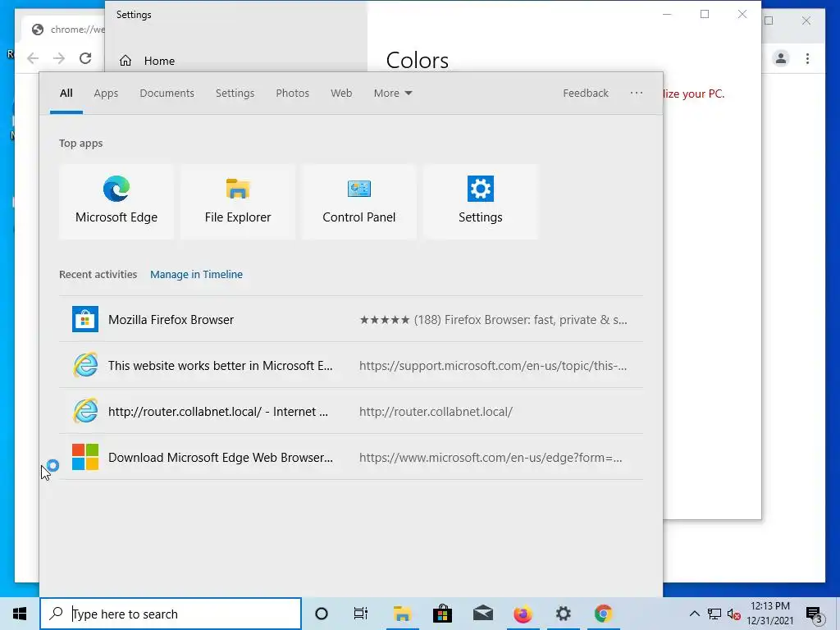Image resolution: width=840 pixels, height=630 pixels.
Task: Go forward in Chrome window
Action: click(x=59, y=58)
